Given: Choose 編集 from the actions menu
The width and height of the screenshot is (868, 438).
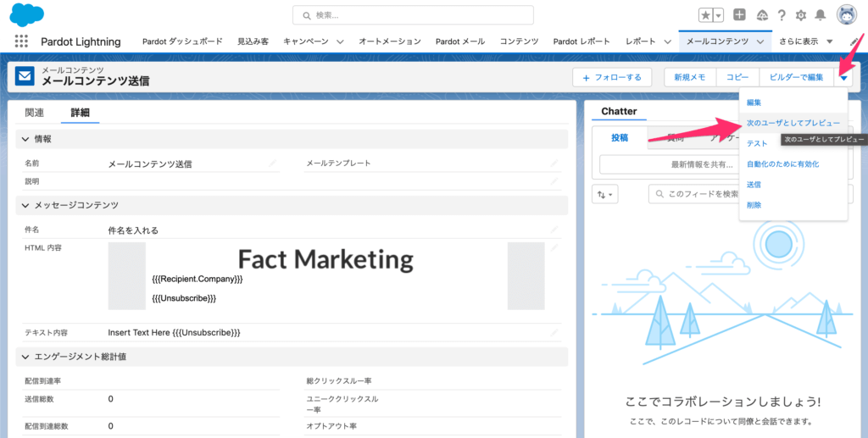Looking at the screenshot, I should pyautogui.click(x=754, y=103).
